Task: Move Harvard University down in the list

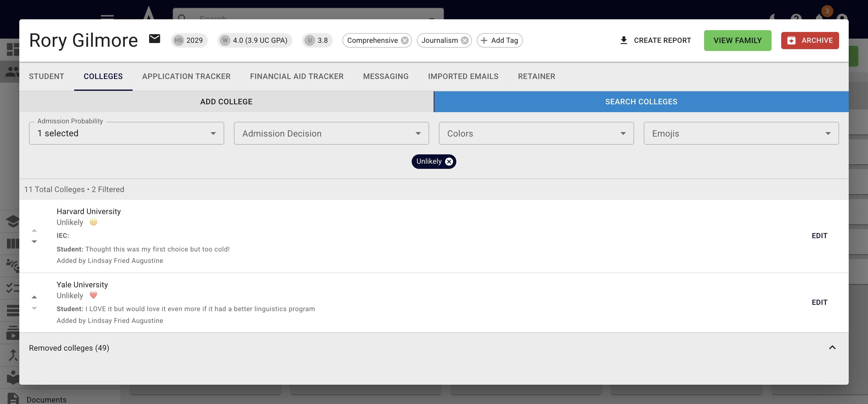Action: coord(34,241)
